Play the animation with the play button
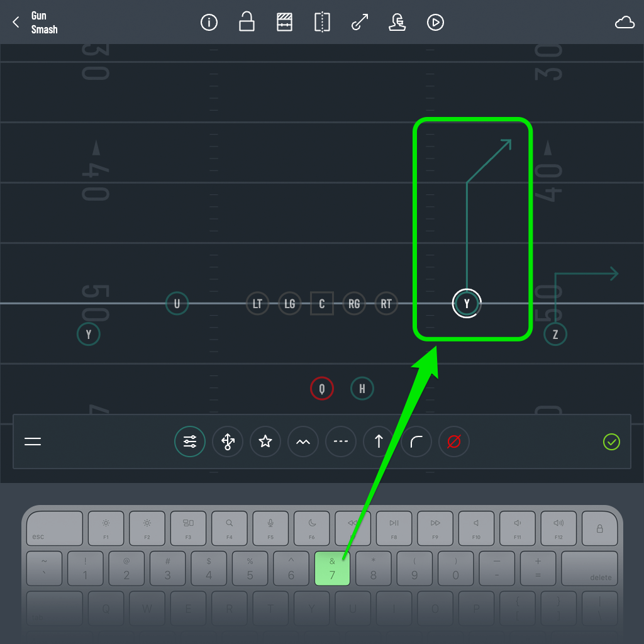Viewport: 644px width, 644px height. tap(435, 22)
